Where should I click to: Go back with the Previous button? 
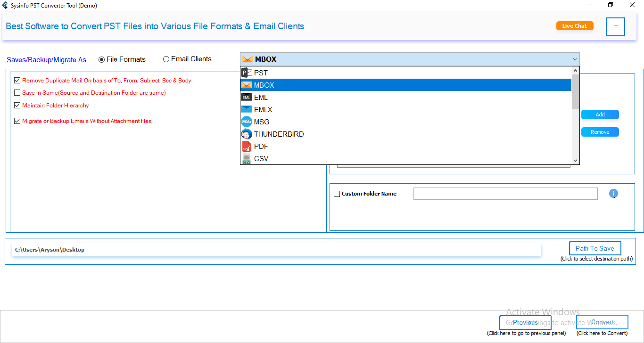[x=525, y=322]
